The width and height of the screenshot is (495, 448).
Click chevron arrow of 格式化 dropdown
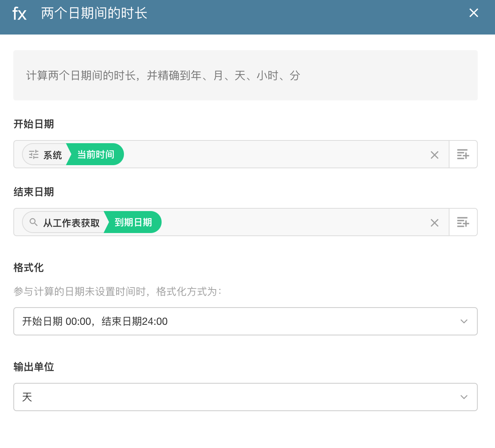point(464,321)
